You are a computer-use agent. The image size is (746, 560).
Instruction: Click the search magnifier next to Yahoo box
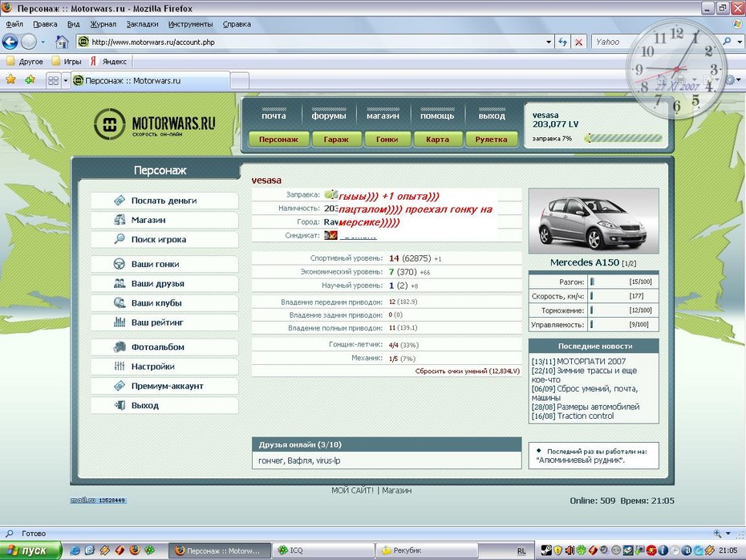pos(727,42)
